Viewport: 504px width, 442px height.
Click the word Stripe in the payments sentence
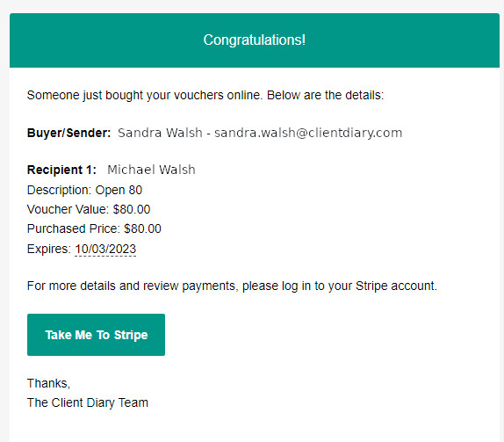click(371, 286)
